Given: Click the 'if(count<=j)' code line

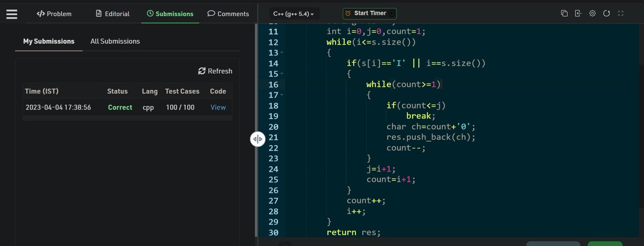Looking at the screenshot, I should click(416, 105).
